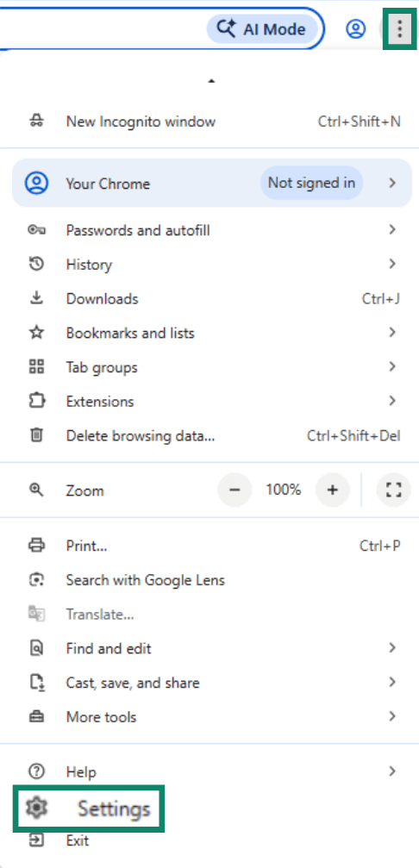419x868 pixels.
Task: Click the Your Chrome profile icon
Action: tap(36, 184)
